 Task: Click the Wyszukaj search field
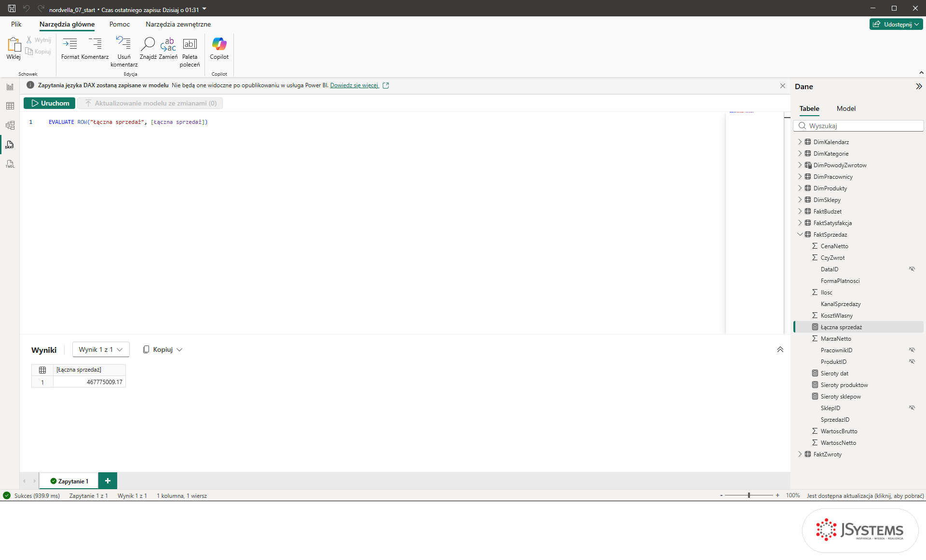(858, 126)
